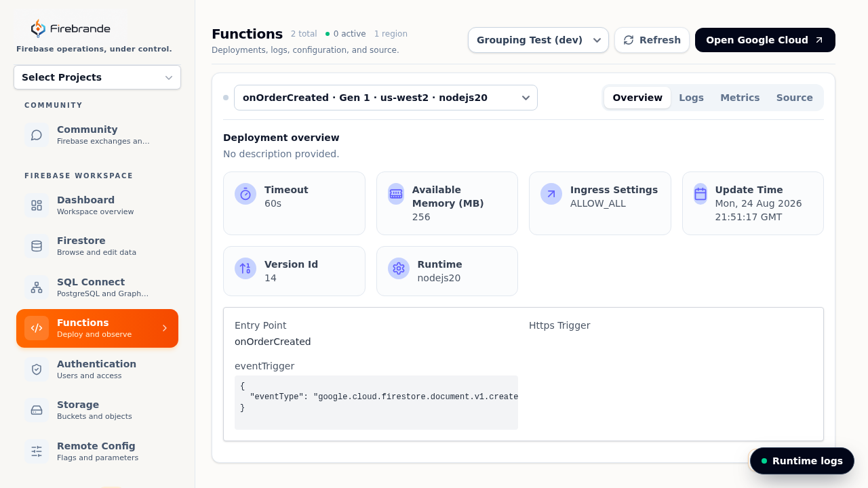868x488 pixels.
Task: Switch to the Logs tab
Action: 691,98
